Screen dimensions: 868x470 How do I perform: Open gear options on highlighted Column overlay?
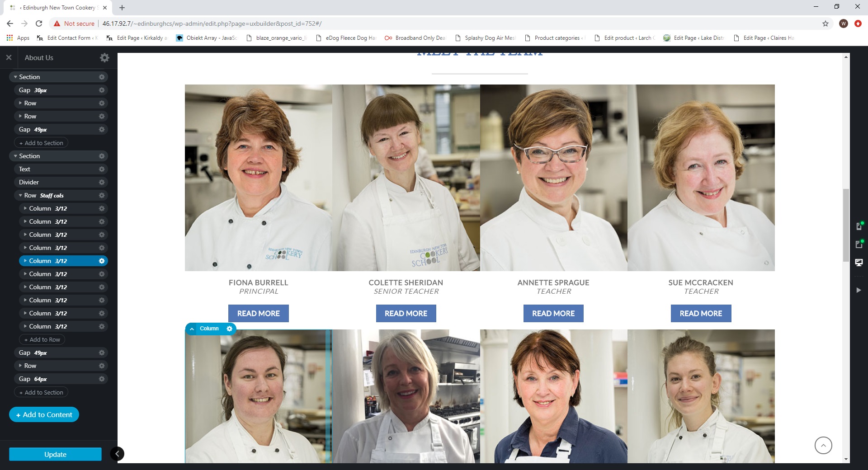point(229,329)
